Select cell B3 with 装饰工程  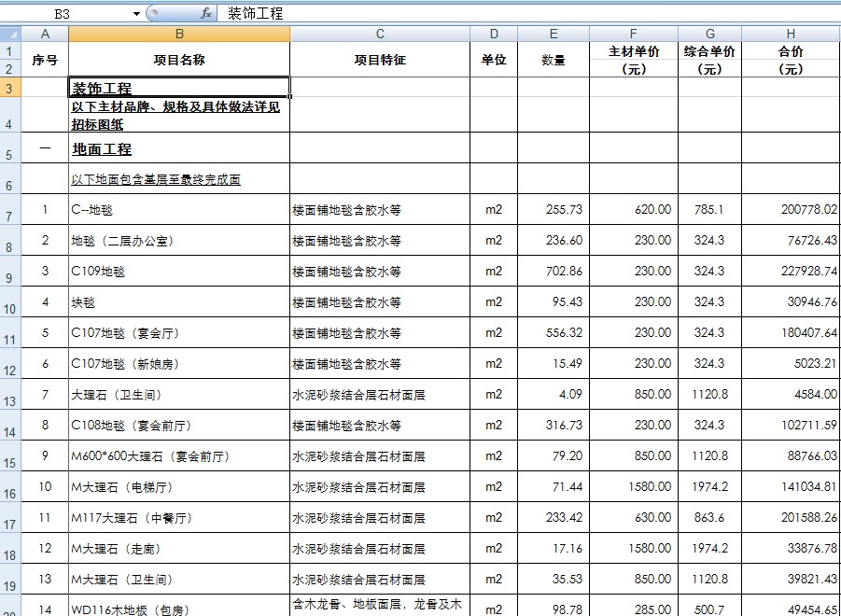(179, 88)
